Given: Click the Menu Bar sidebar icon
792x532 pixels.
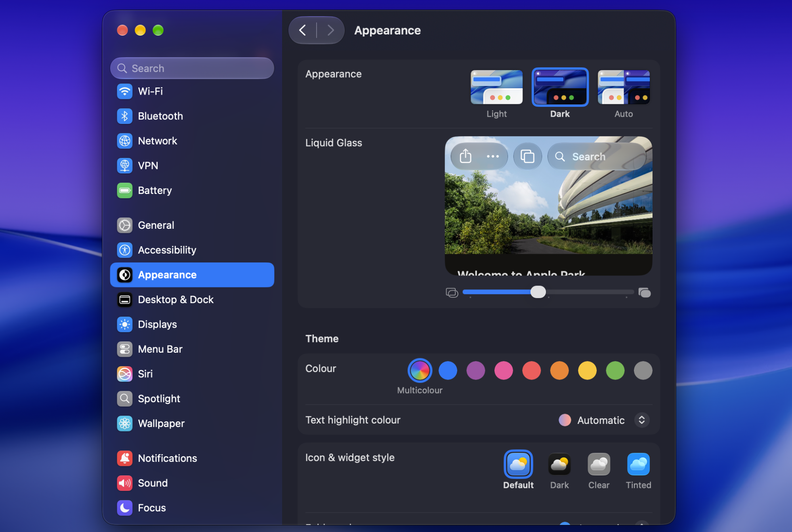Looking at the screenshot, I should click(125, 349).
